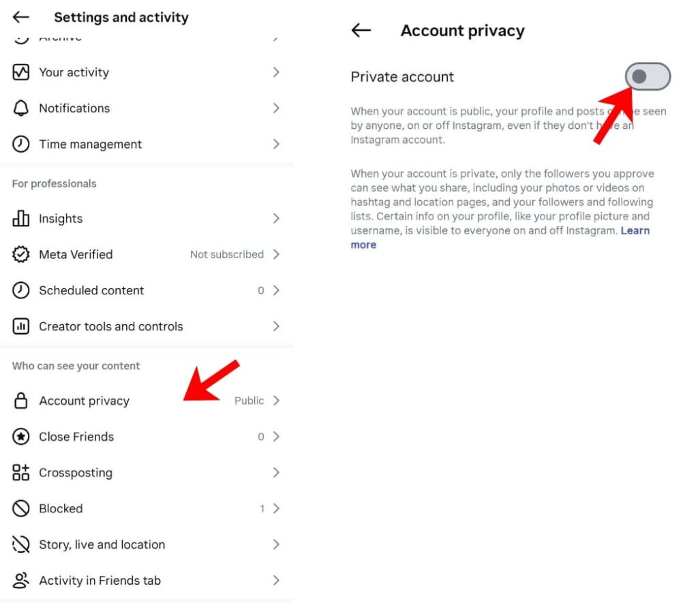
Task: Tap the Time management clock icon
Action: point(21,144)
